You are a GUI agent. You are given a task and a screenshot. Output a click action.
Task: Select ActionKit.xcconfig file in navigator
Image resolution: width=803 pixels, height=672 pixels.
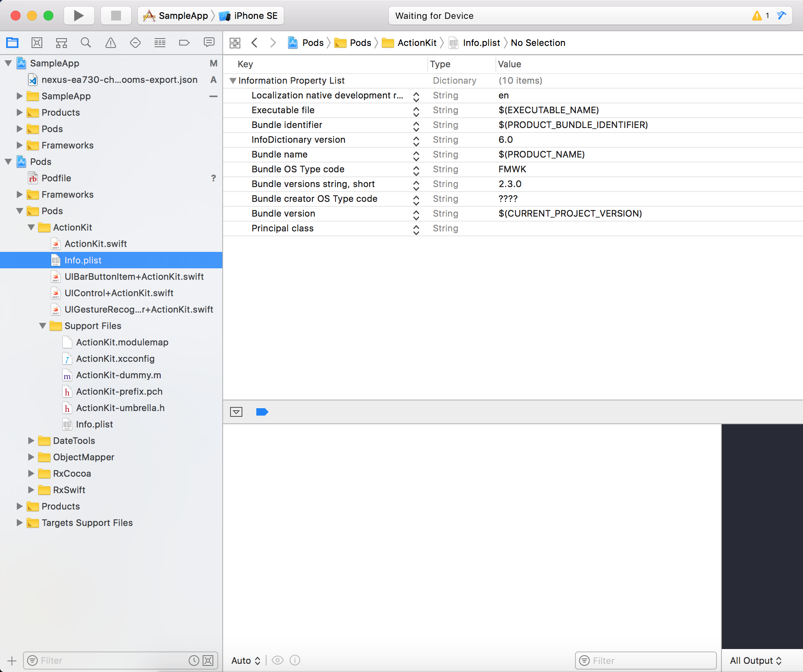tap(115, 359)
